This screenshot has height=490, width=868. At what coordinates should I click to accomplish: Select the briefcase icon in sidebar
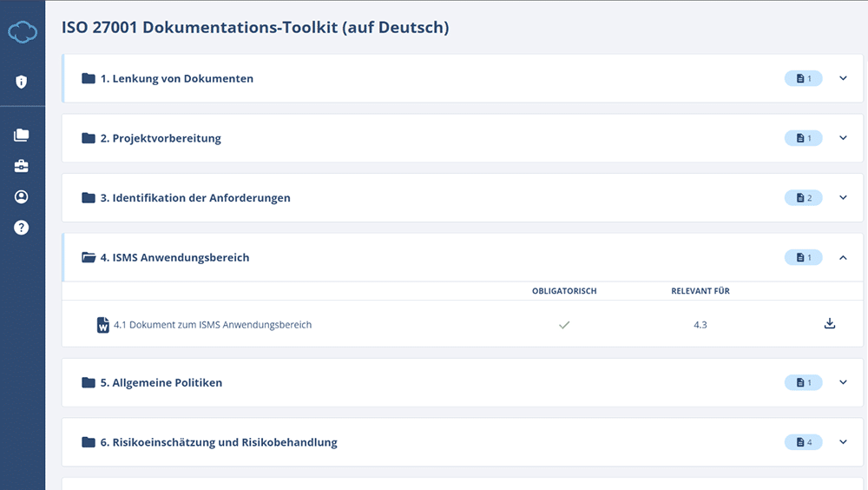[22, 166]
